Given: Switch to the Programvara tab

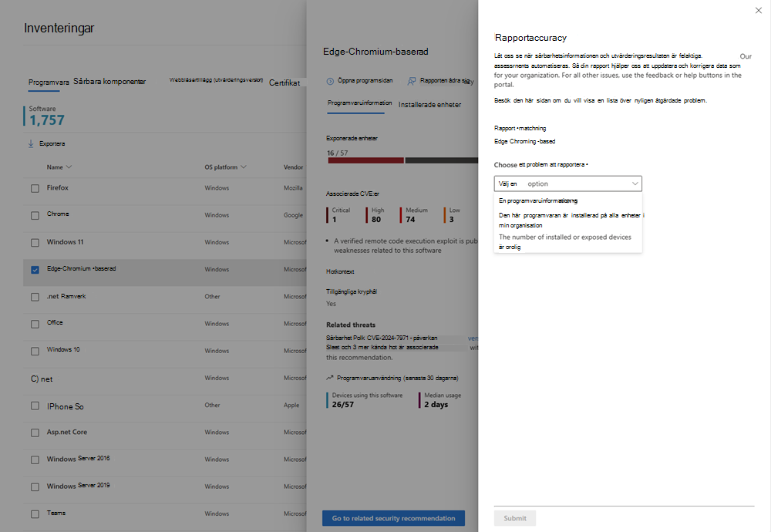Looking at the screenshot, I should coord(49,82).
